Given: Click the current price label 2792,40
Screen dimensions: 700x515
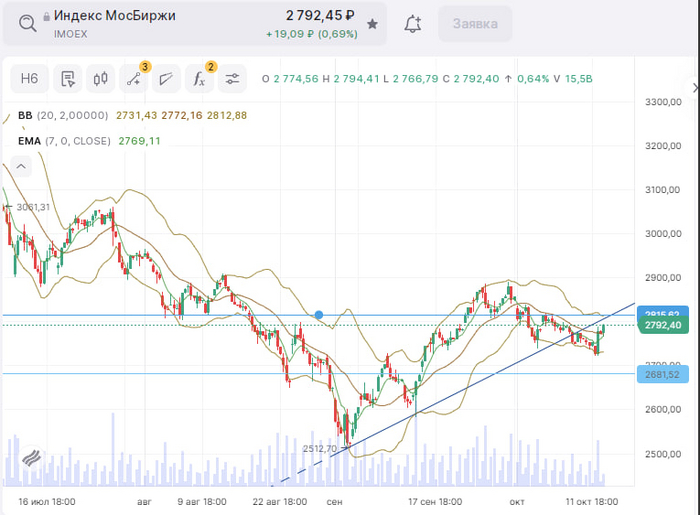Looking at the screenshot, I should [x=663, y=325].
